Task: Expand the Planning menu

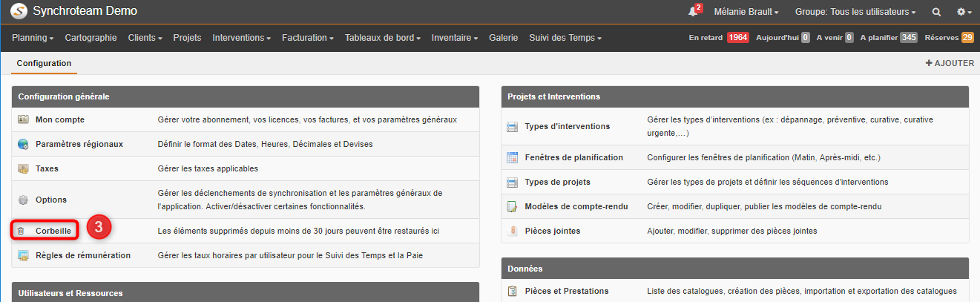Action: 33,37
